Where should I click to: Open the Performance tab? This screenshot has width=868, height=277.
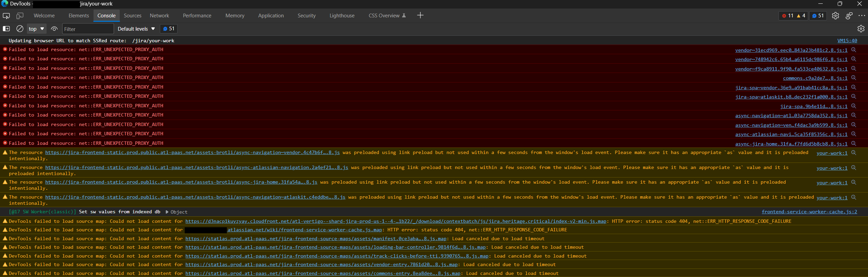(197, 16)
